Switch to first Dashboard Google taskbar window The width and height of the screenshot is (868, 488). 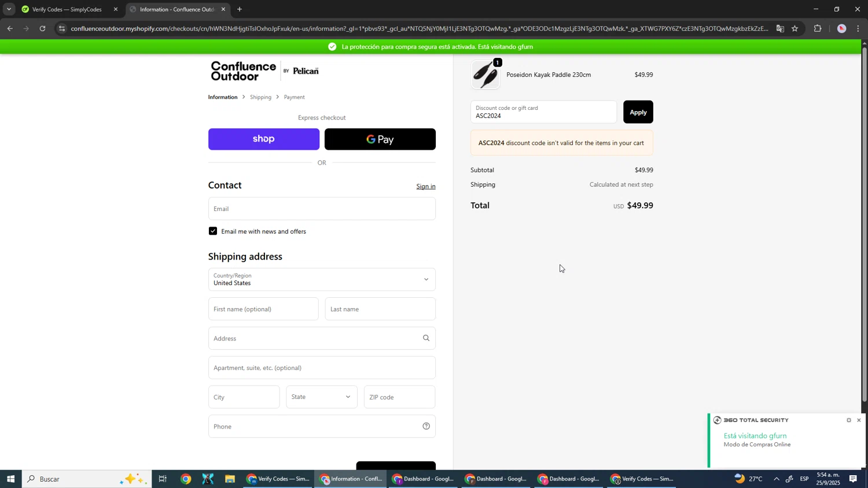pos(424,479)
